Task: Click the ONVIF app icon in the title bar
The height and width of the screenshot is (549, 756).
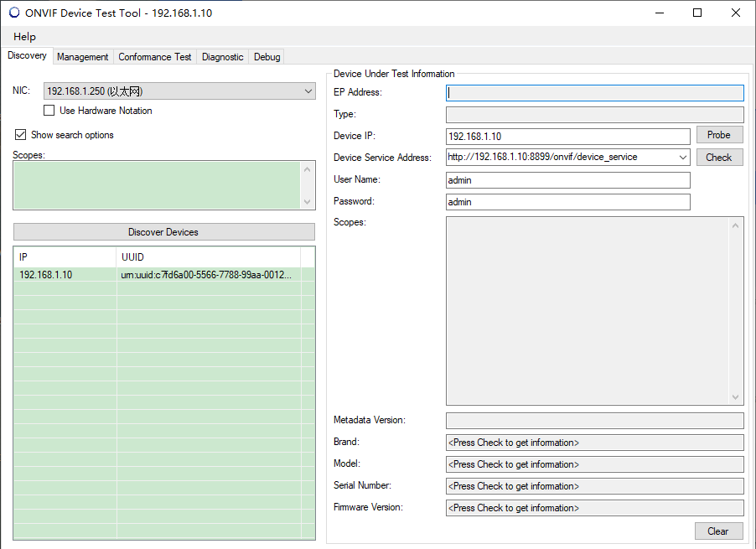Action: 14,13
